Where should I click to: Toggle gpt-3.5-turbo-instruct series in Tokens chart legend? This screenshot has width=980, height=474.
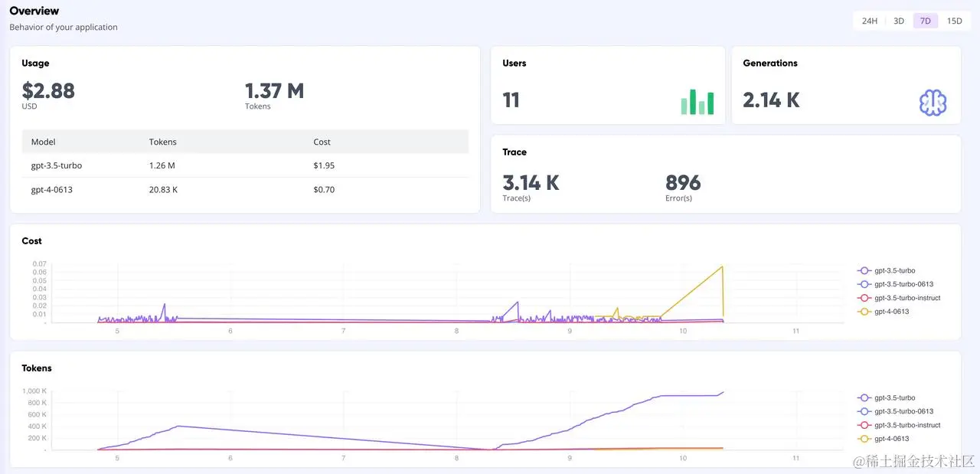tap(864, 425)
